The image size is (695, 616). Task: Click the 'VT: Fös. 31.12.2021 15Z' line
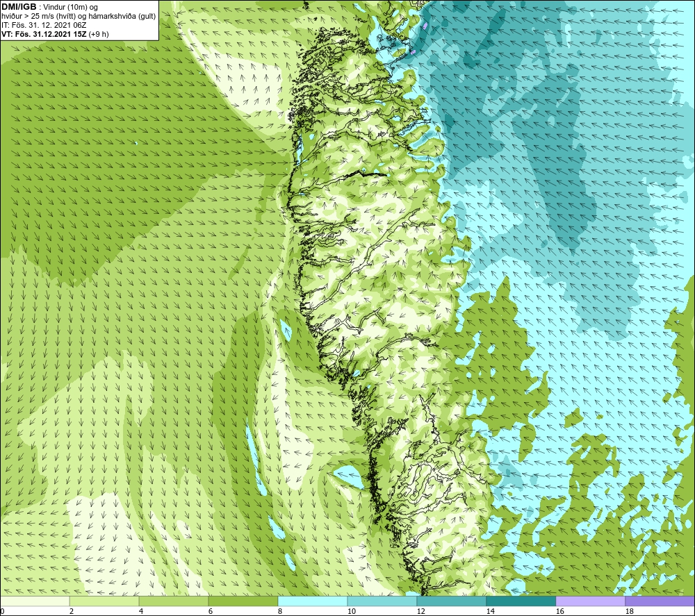pos(44,34)
